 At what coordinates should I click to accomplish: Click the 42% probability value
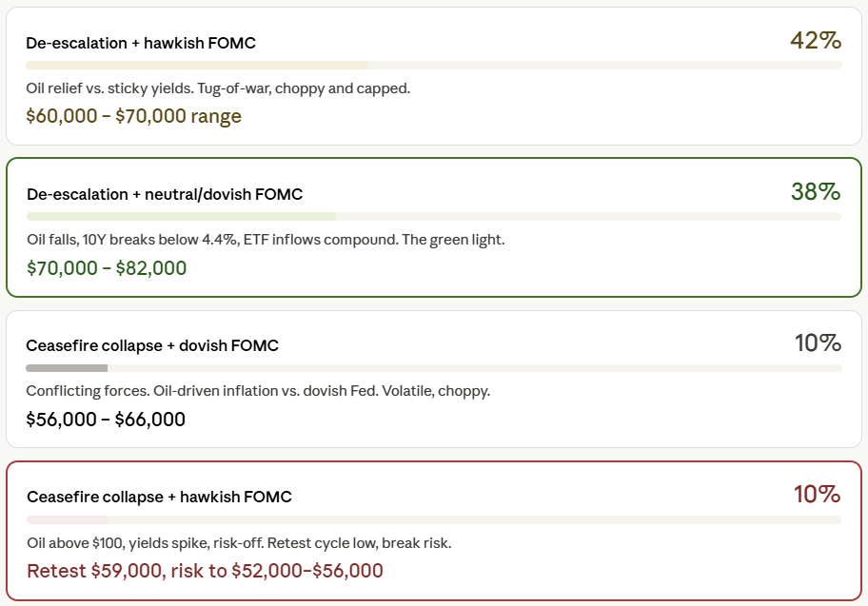(816, 40)
